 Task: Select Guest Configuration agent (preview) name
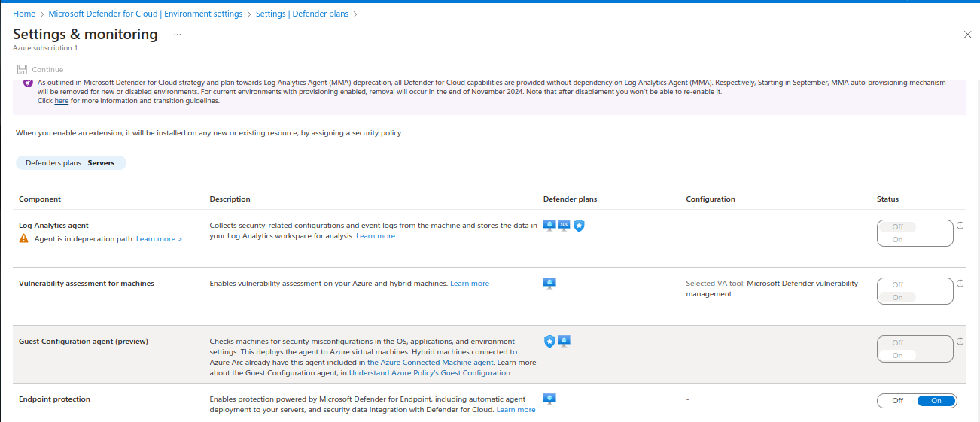(84, 342)
